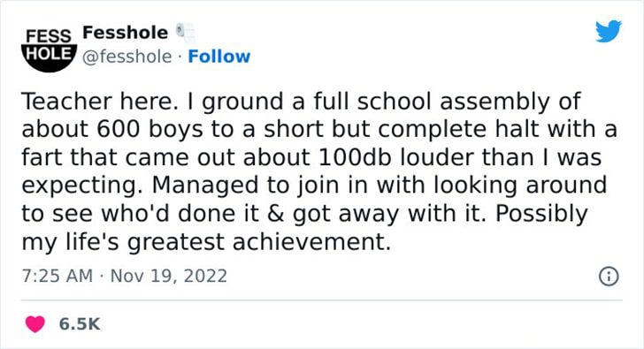Click the word 'Managed' in tweet
The image size is (644, 349).
click(x=205, y=187)
